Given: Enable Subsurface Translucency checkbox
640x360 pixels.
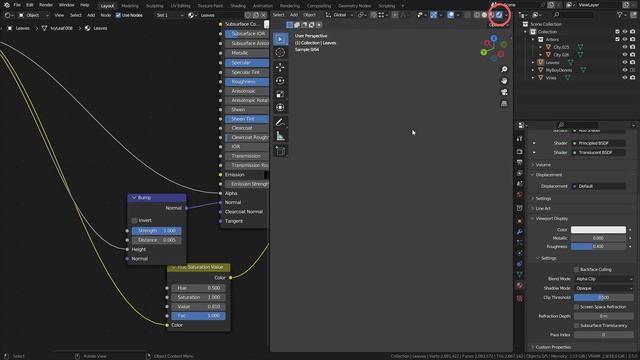Looking at the screenshot, I should tap(577, 325).
